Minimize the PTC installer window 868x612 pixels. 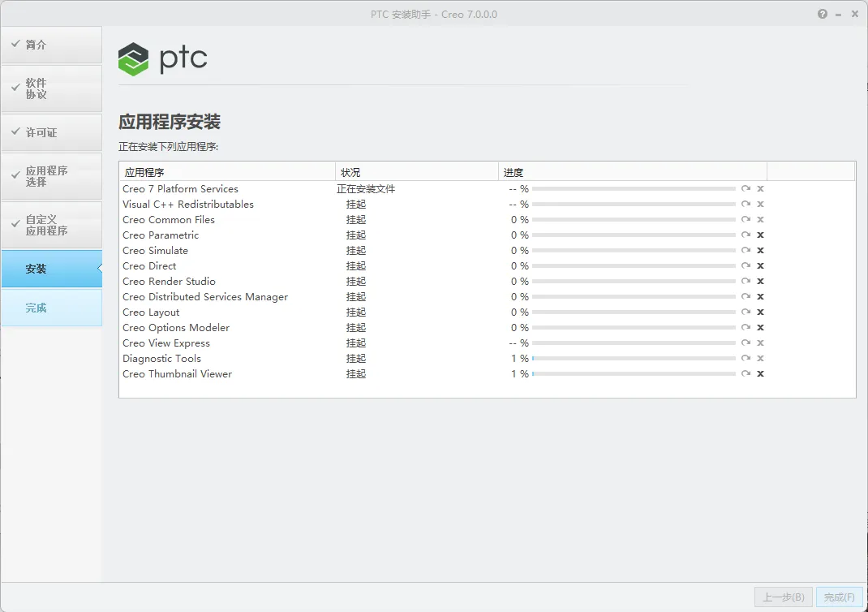pyautogui.click(x=839, y=15)
